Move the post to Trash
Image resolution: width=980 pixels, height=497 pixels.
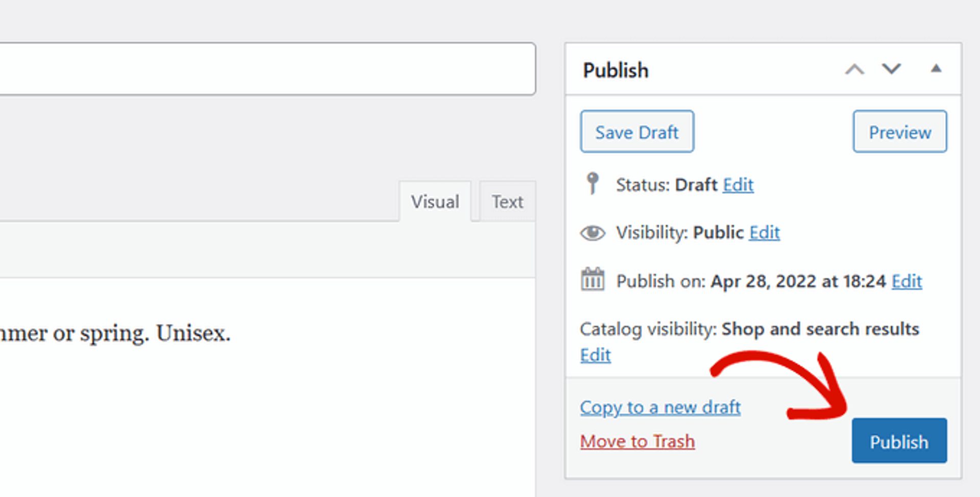click(637, 441)
